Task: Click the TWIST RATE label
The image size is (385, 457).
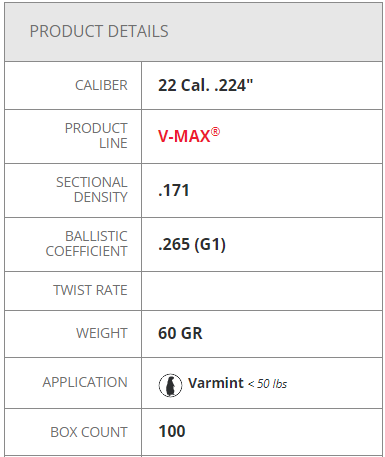Action: click(90, 290)
